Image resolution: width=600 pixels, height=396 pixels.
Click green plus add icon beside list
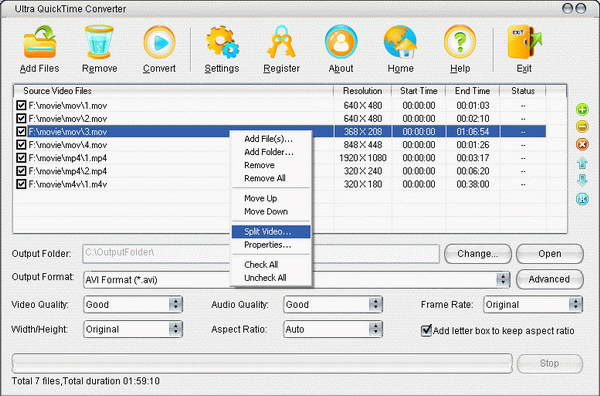582,109
